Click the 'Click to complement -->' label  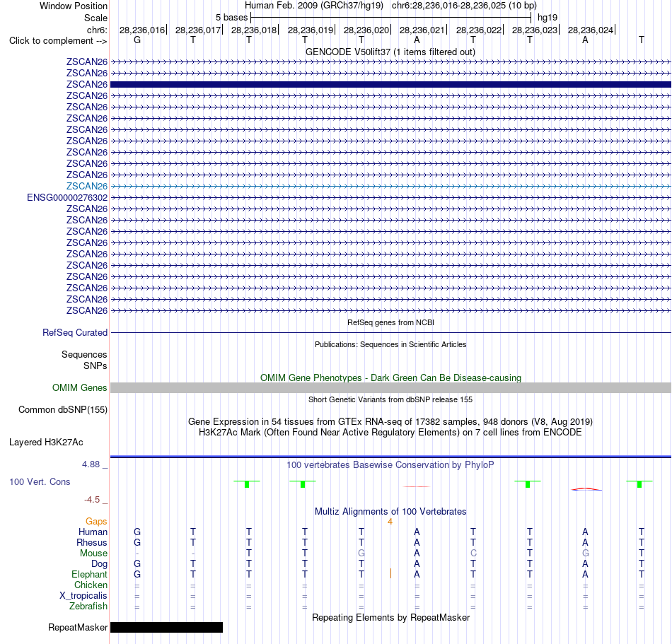pyautogui.click(x=58, y=41)
